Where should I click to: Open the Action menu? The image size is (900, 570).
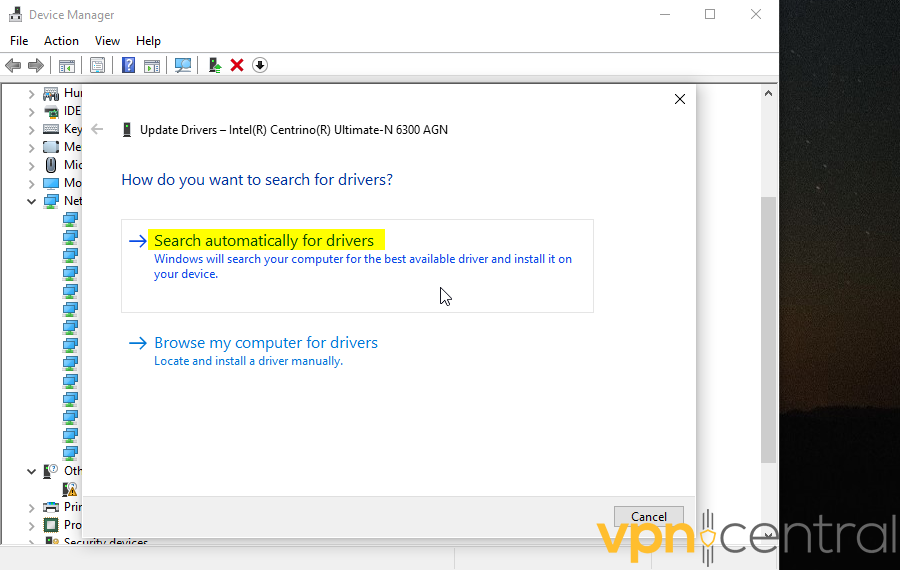61,41
